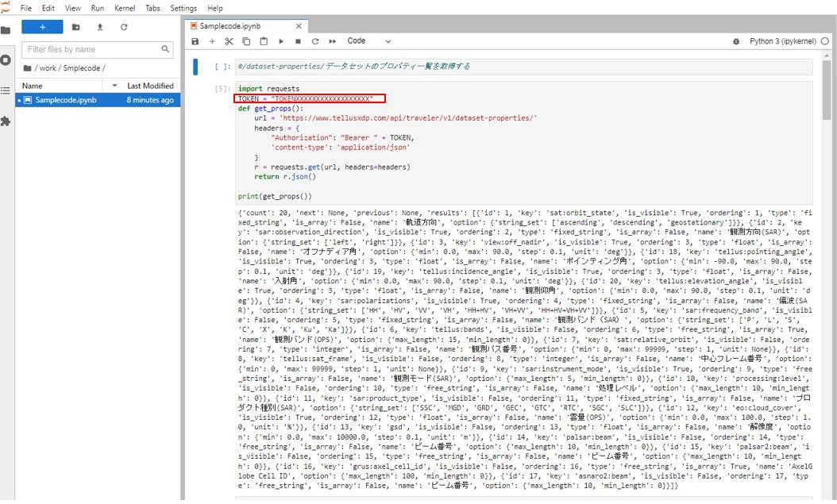Open the file browser sidebar tab
This screenshot has height=504, width=837.
pyautogui.click(x=6, y=30)
